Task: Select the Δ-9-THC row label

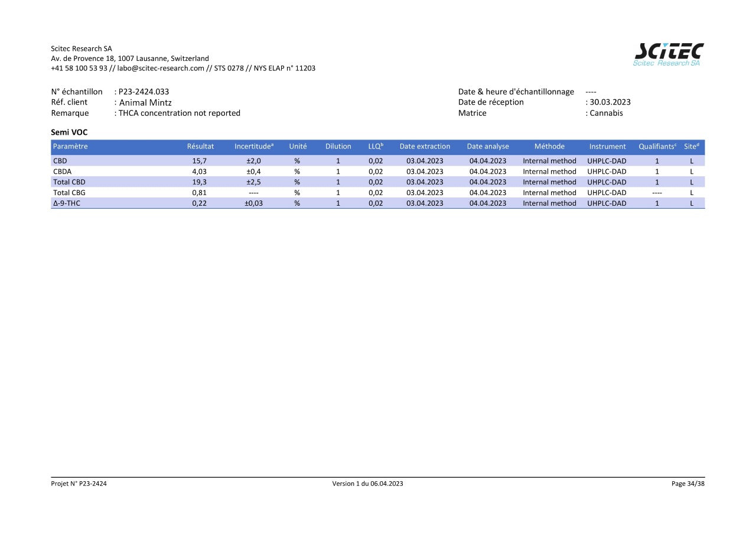Action: [x=67, y=203]
